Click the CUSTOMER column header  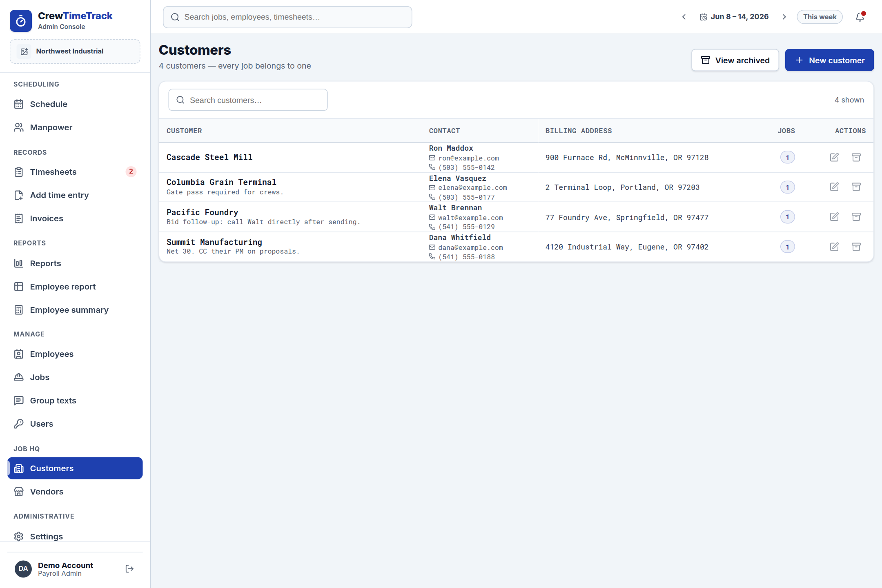pos(184,131)
